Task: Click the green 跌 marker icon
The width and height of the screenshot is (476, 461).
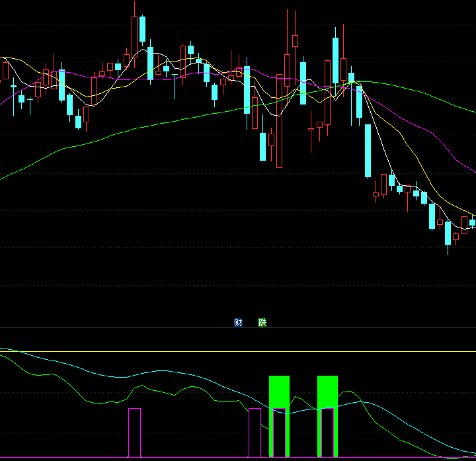Action: click(x=262, y=323)
